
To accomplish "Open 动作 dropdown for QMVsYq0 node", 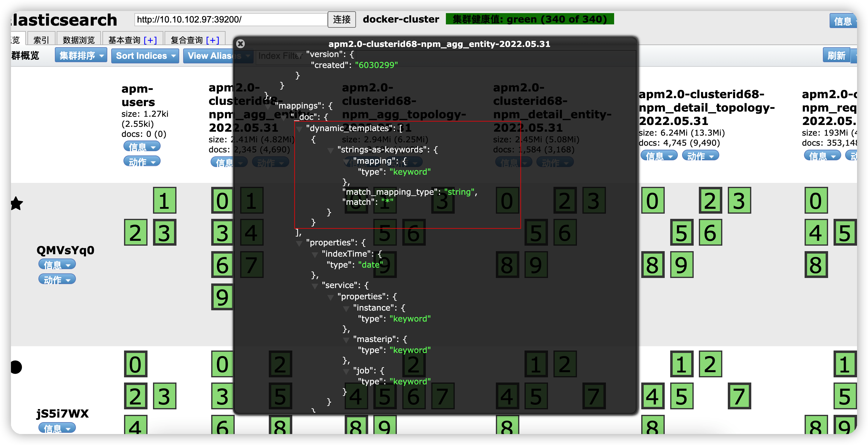I will 57,279.
